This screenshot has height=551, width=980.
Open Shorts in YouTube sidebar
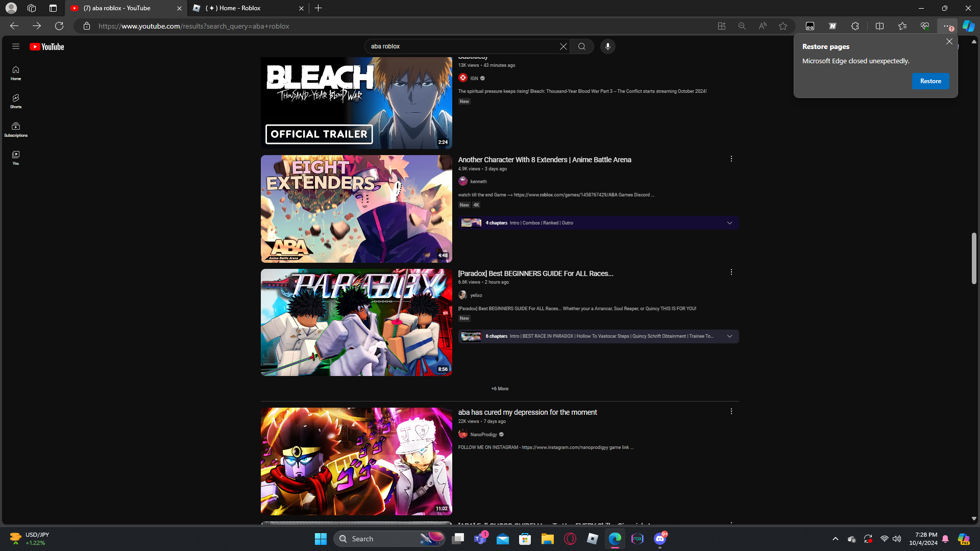coord(16,101)
